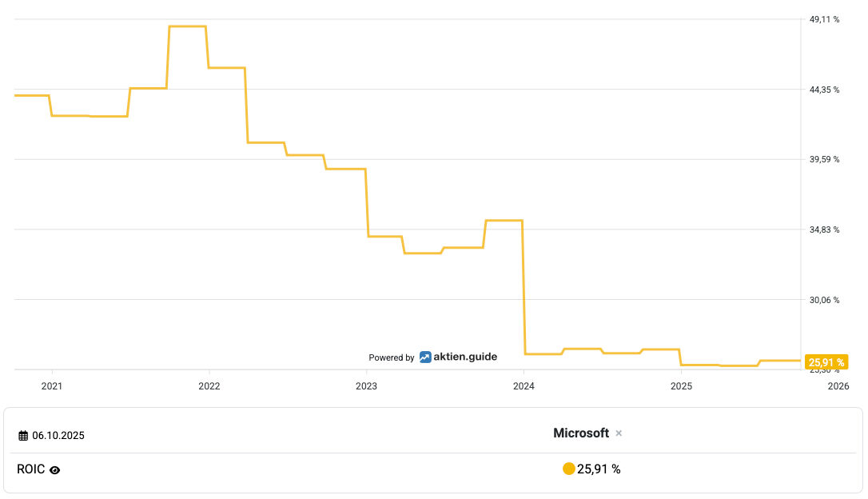Click the 2021 label on the time axis
Screen dimensions: 868x499
[x=52, y=387]
